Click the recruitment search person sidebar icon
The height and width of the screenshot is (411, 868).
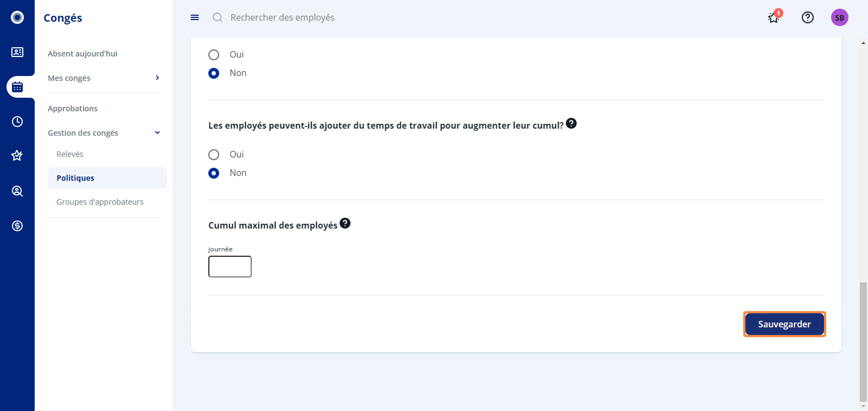[17, 191]
